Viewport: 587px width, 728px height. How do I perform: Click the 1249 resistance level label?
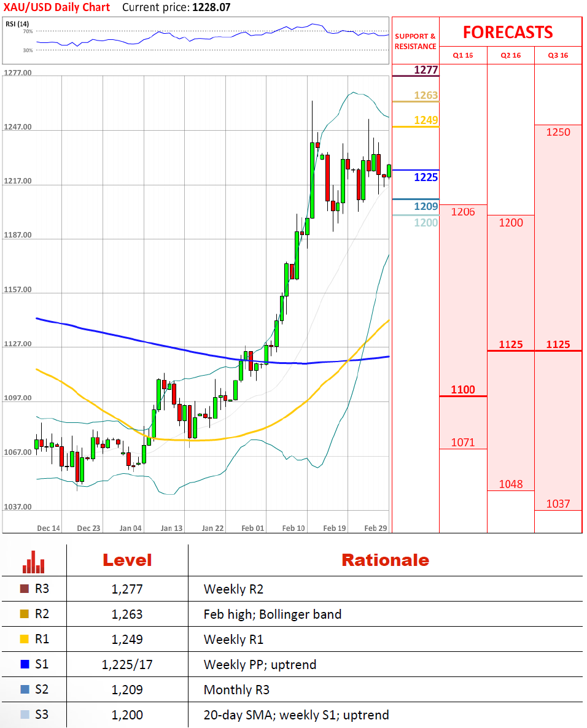click(x=426, y=120)
